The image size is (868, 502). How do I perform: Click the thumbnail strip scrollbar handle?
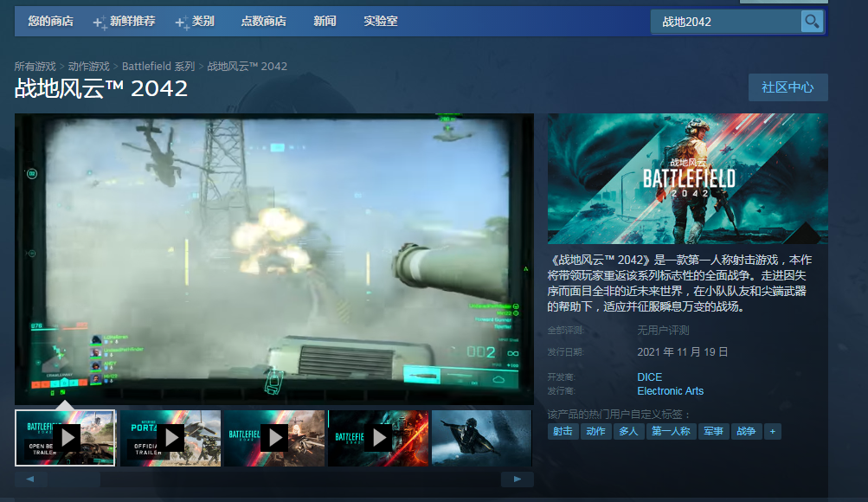73,479
